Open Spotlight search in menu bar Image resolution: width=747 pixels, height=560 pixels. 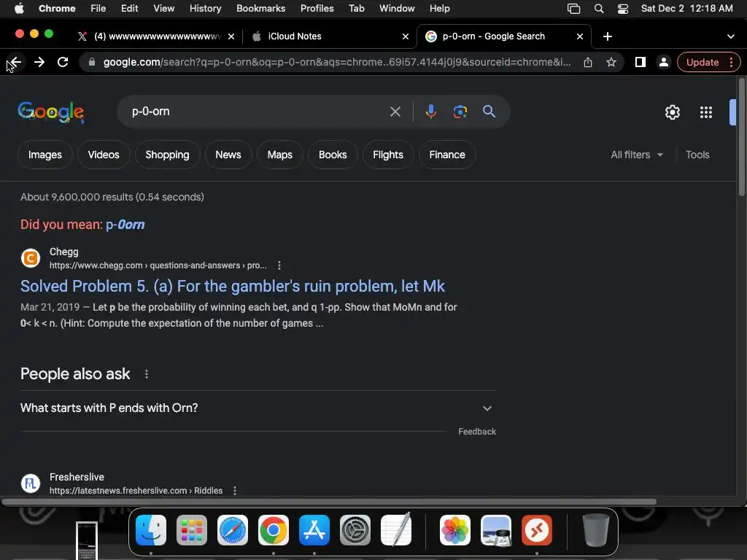click(599, 9)
